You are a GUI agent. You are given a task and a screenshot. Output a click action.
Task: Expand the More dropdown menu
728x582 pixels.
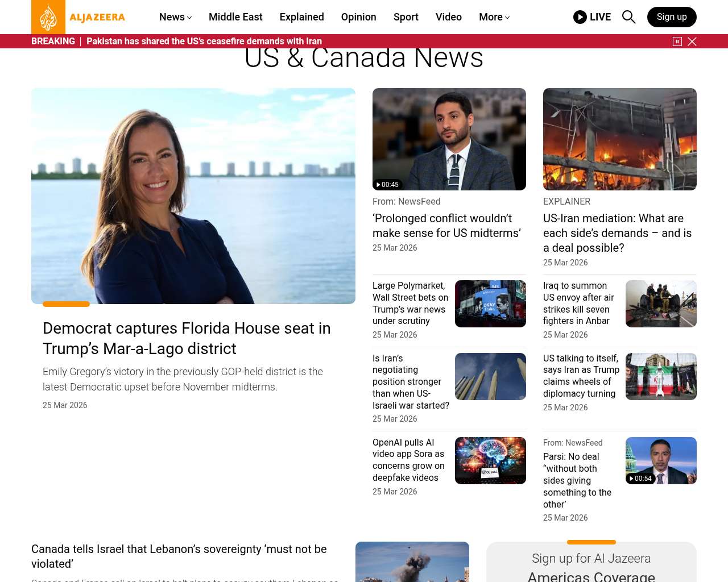click(x=494, y=17)
